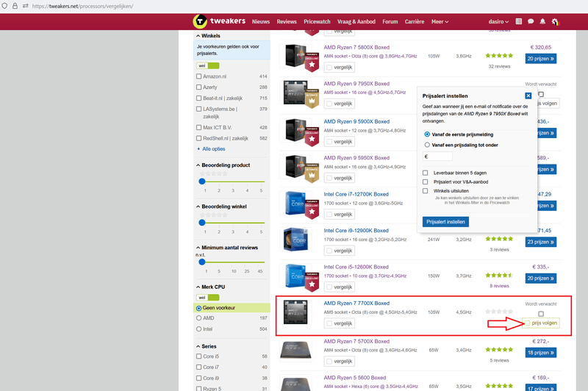Click Prijsalert instellen button
This screenshot has width=588, height=391.
pos(445,221)
